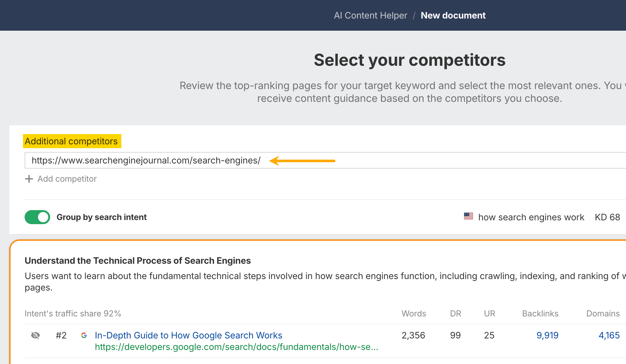Click the keyword how search engines work
The image size is (626, 364).
(x=531, y=217)
